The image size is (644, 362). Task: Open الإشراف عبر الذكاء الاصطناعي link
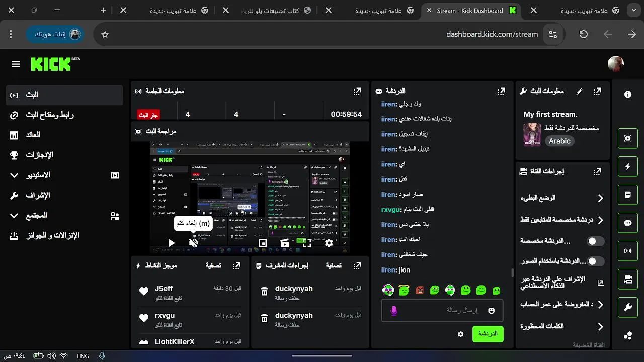pos(562,283)
